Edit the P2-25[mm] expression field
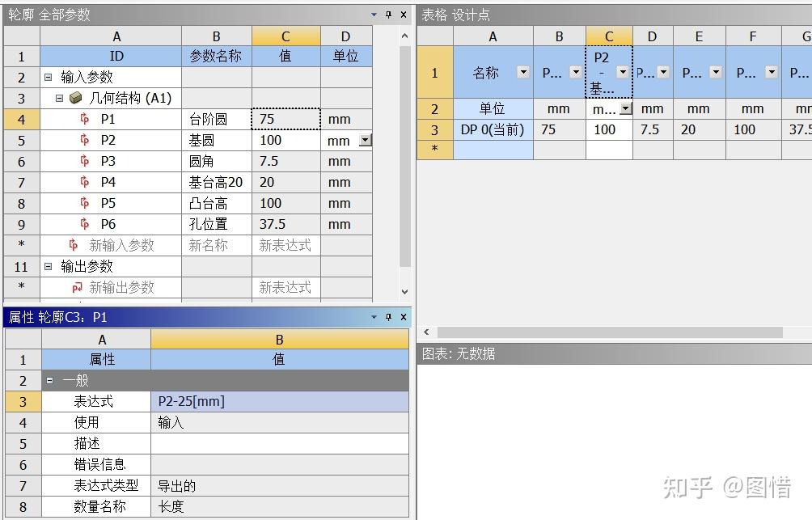The width and height of the screenshot is (812, 520). click(278, 401)
